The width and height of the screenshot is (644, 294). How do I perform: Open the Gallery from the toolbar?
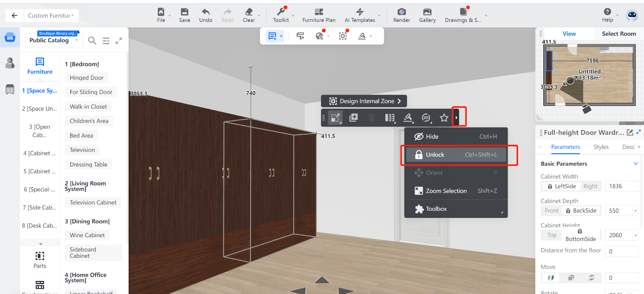(x=427, y=12)
